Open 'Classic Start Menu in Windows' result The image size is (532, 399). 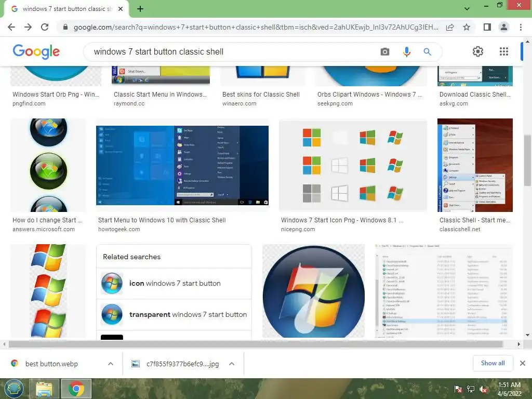pyautogui.click(x=160, y=95)
